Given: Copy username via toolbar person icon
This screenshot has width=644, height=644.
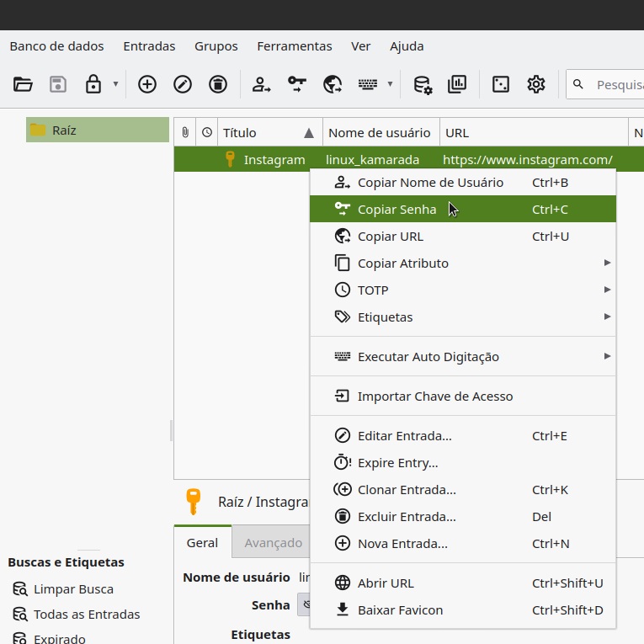Looking at the screenshot, I should coord(261,85).
